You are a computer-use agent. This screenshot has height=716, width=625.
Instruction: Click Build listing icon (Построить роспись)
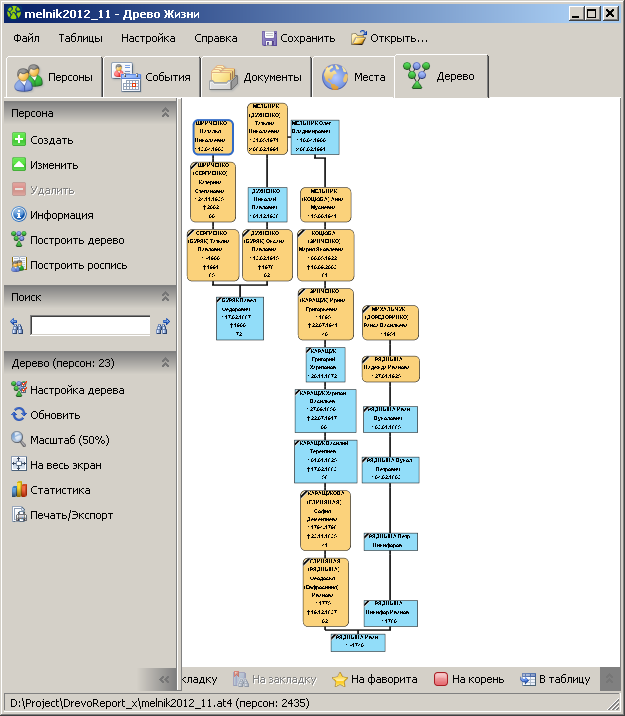click(18, 266)
